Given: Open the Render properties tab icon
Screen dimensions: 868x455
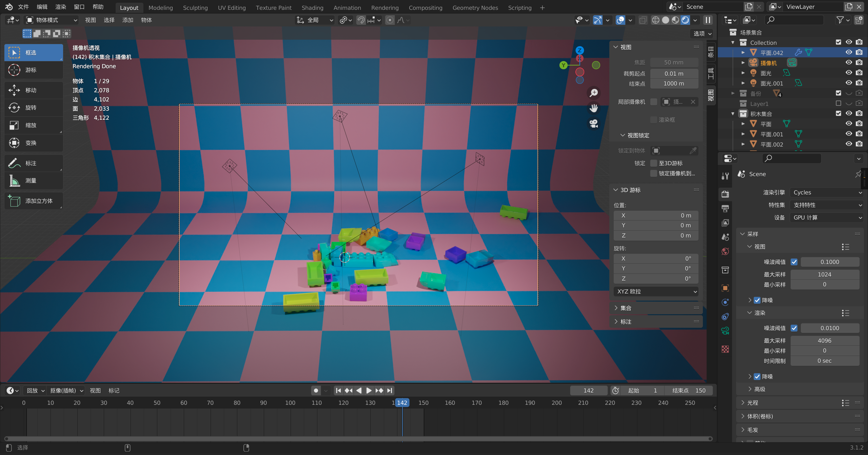Looking at the screenshot, I should tap(725, 194).
